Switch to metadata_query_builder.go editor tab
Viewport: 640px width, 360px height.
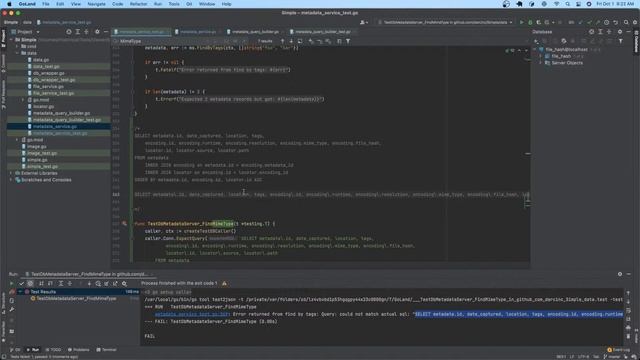[x=255, y=32]
